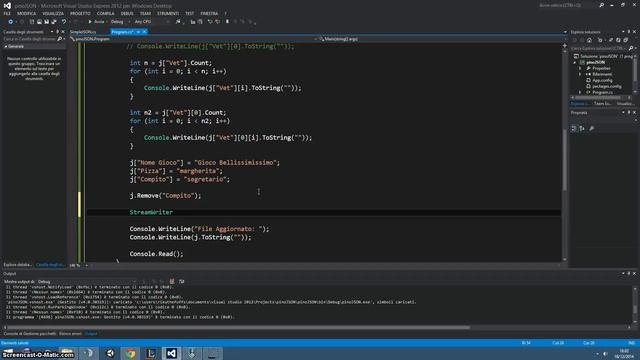Click the Save All icon in toolbar
640x360 pixels.
pyautogui.click(x=54, y=22)
